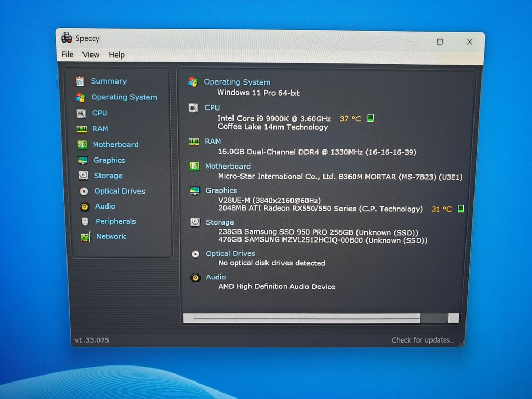Click the Motherboard icon in sidebar

click(82, 145)
